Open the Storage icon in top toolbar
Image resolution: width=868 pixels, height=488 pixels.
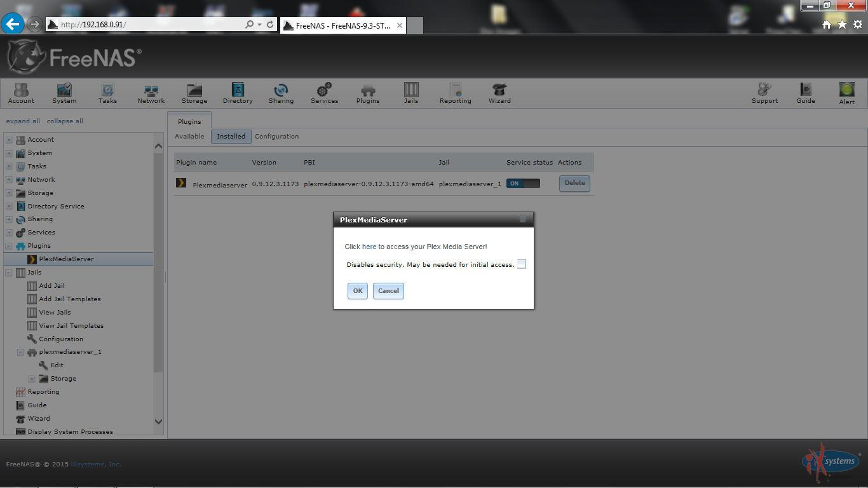tap(194, 93)
